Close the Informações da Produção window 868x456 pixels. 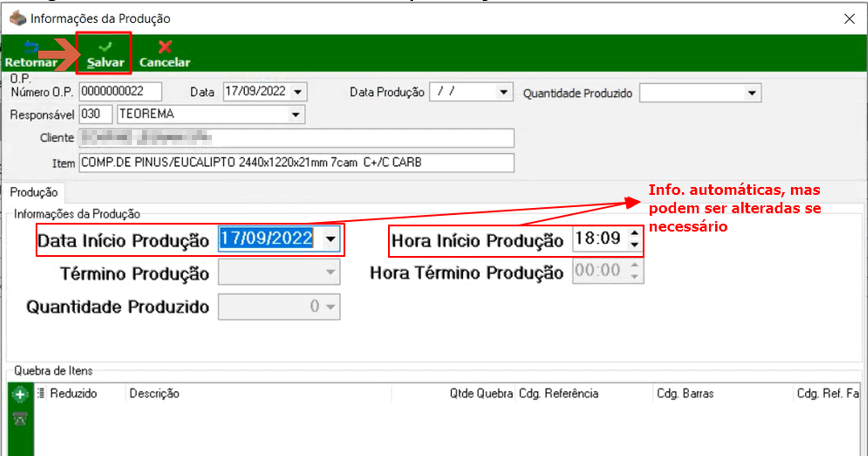coord(849,19)
